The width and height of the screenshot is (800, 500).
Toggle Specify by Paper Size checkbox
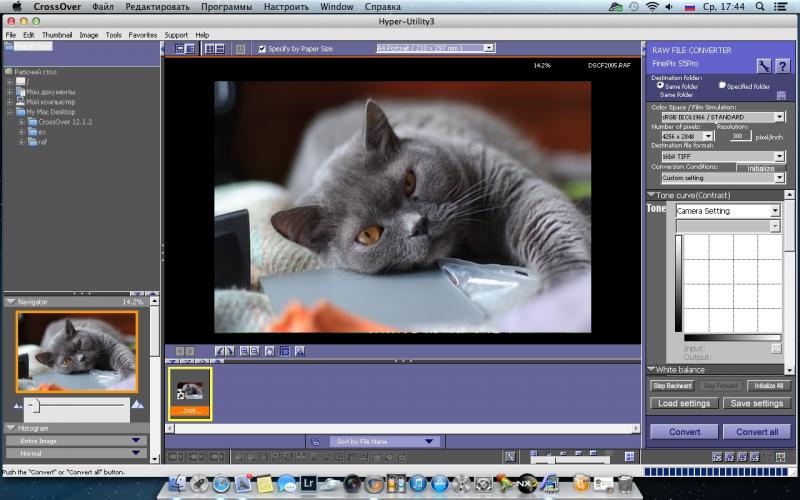tap(262, 49)
